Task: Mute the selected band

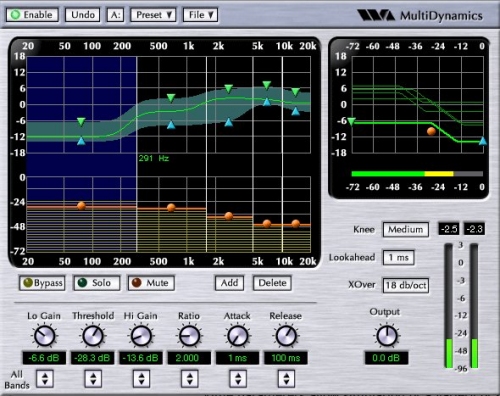Action: [x=151, y=283]
